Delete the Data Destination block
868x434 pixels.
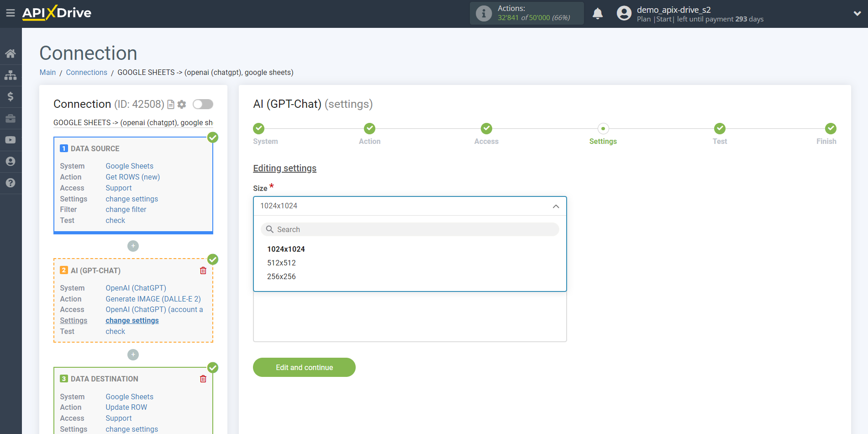(x=203, y=379)
